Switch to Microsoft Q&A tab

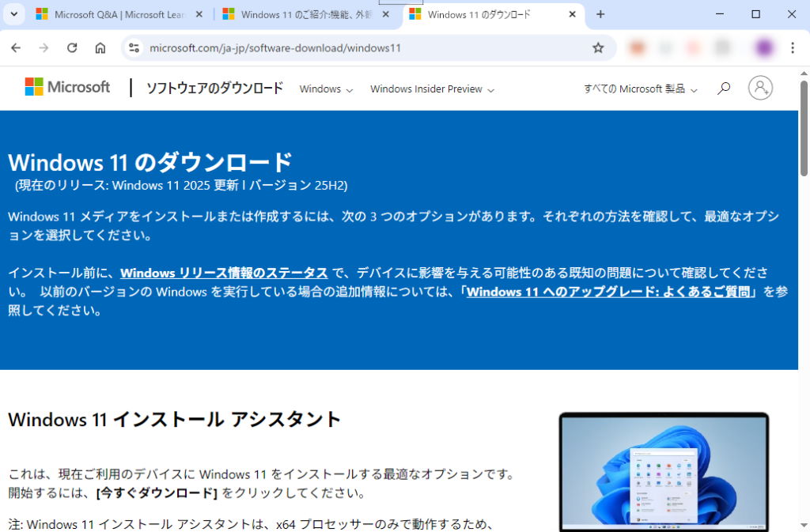119,14
